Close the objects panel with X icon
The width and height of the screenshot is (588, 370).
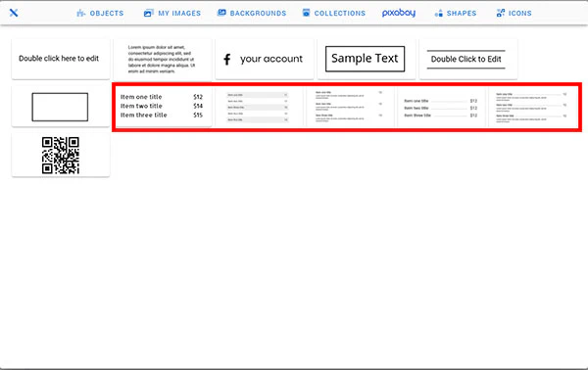click(x=14, y=13)
